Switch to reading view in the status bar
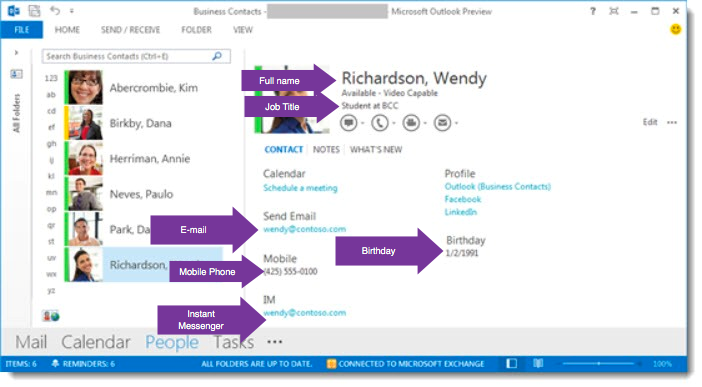This screenshot has width=702, height=387. click(x=538, y=363)
